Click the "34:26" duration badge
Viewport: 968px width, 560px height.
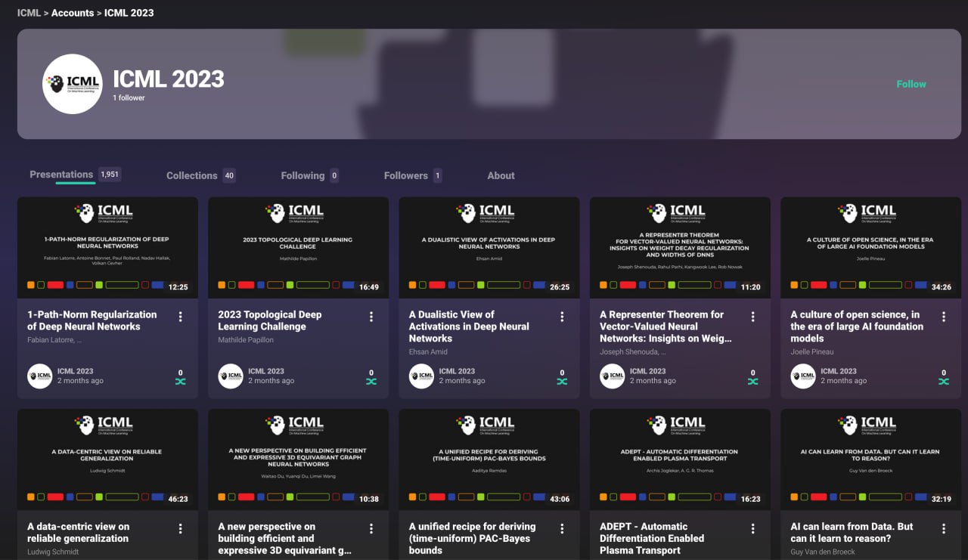pos(942,287)
